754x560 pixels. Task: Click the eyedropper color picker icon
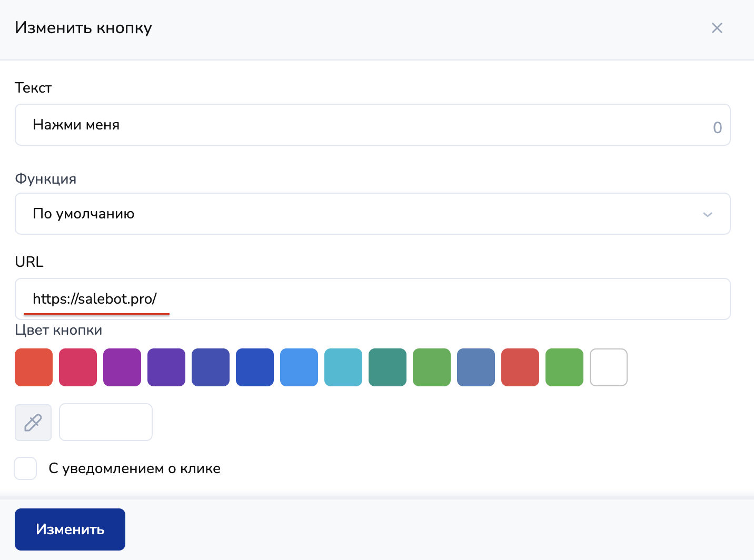pos(33,422)
